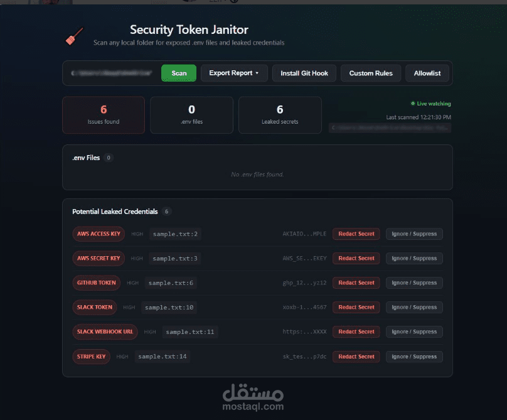Click the STRIPE KEY tag
507x420 pixels.
(91, 357)
